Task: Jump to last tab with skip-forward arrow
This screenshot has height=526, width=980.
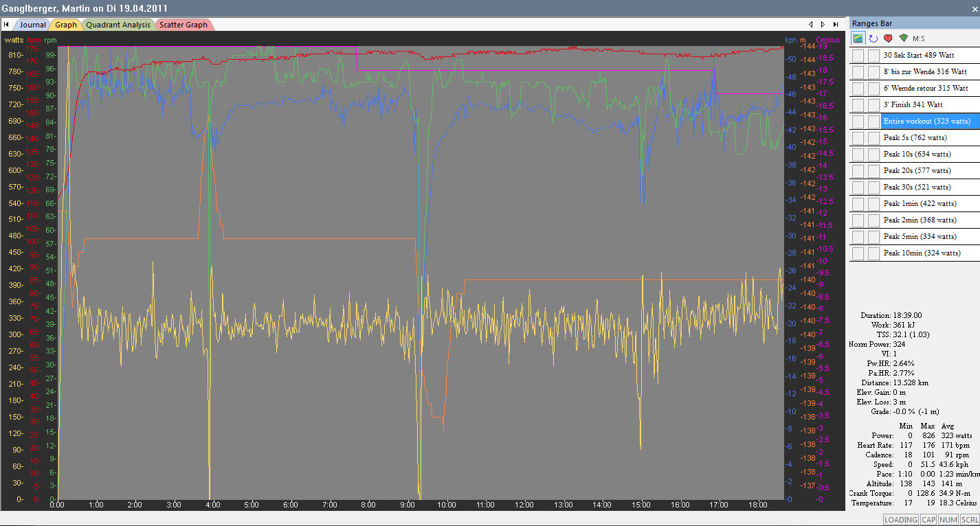Action: coord(835,25)
